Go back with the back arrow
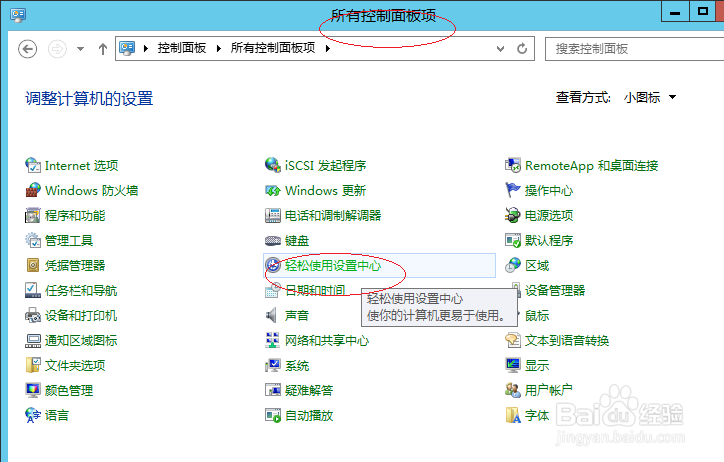This screenshot has width=724, height=462. tap(28, 48)
